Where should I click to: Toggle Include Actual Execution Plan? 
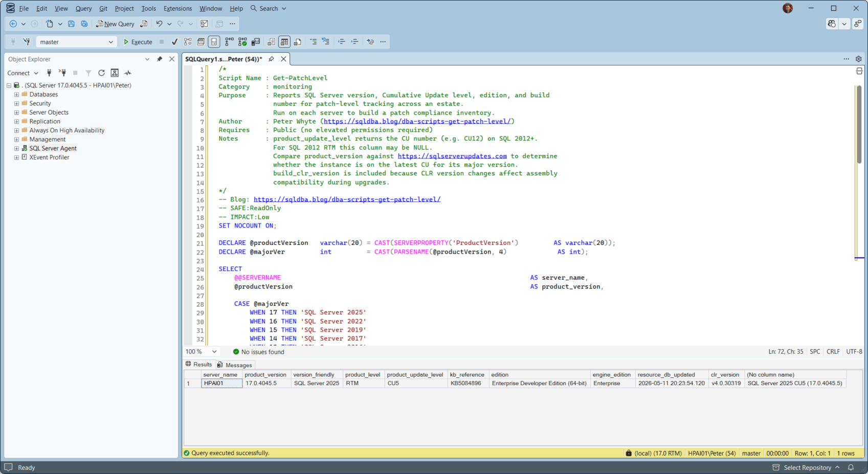tap(229, 42)
